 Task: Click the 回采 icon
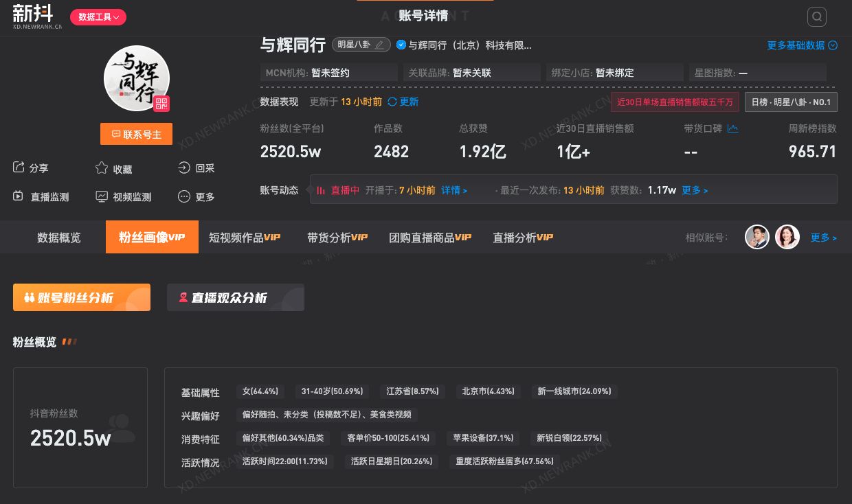184,168
